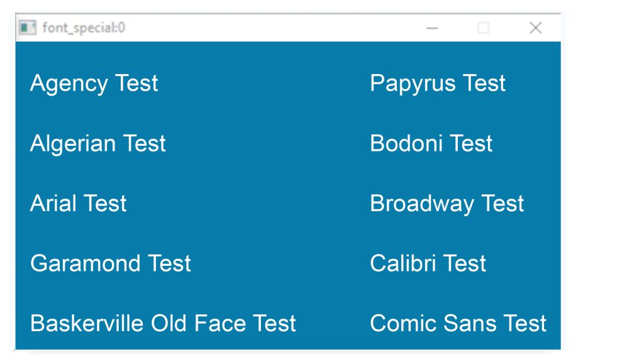This screenshot has height=362, width=644.
Task: Close the font_special window
Action: point(535,28)
